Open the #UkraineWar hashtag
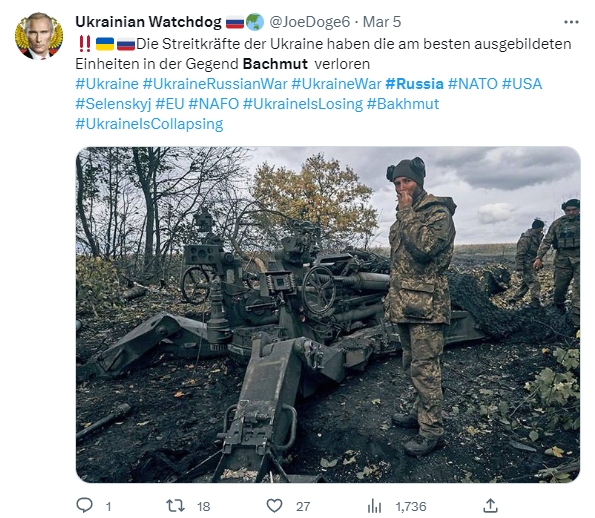The height and width of the screenshot is (518, 595). 336,84
